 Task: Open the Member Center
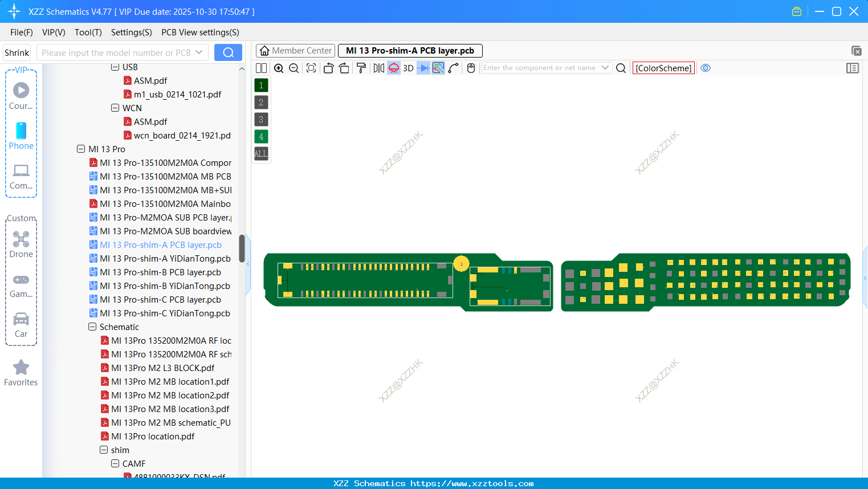coord(295,51)
